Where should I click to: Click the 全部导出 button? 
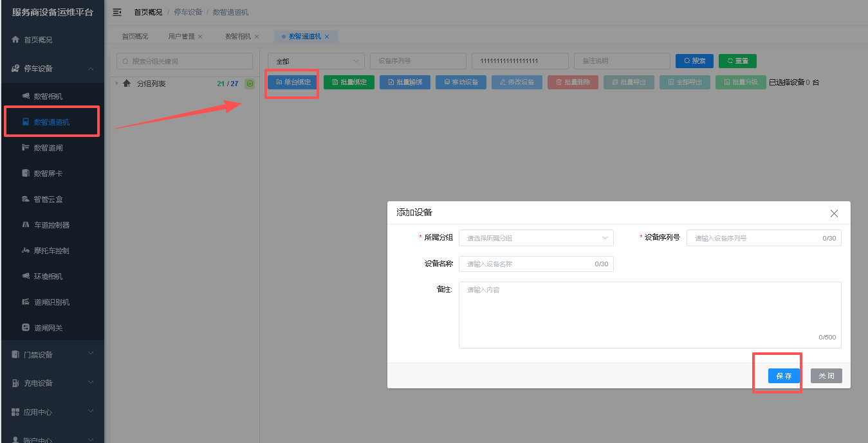pyautogui.click(x=685, y=82)
